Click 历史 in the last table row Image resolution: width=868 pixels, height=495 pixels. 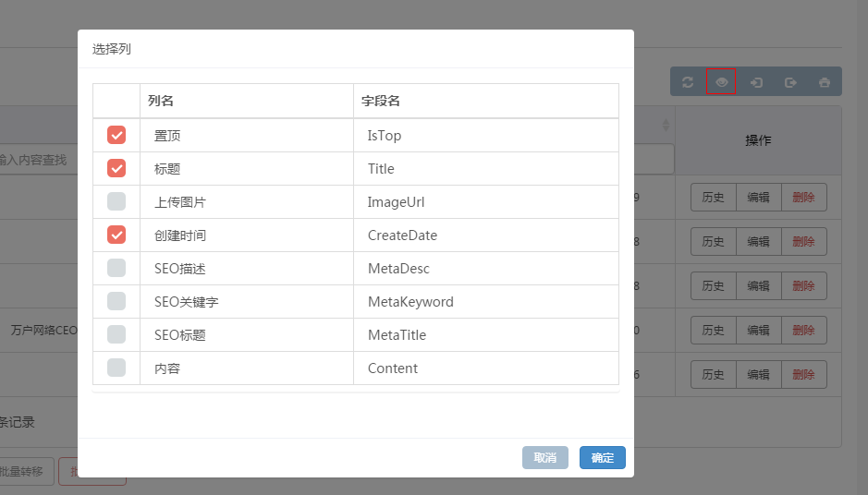[713, 374]
